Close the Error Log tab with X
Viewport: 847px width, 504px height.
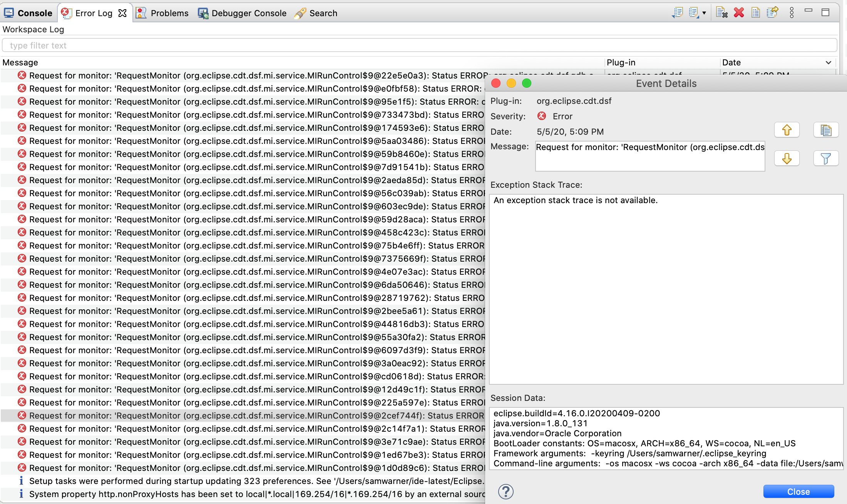pyautogui.click(x=122, y=13)
